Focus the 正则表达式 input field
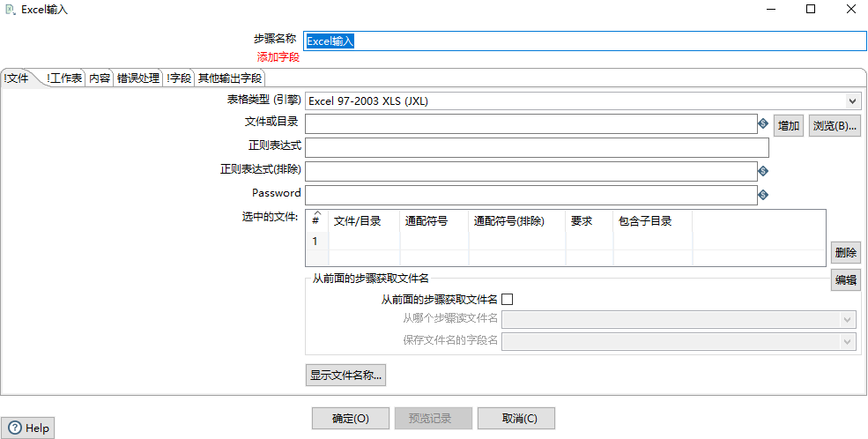The image size is (868, 439). tap(537, 148)
